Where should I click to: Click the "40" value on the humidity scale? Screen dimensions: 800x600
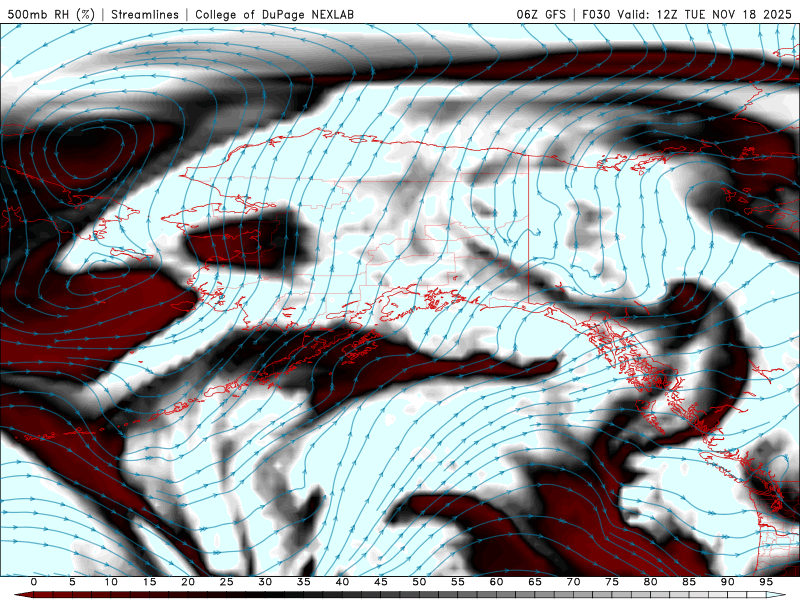(x=342, y=582)
